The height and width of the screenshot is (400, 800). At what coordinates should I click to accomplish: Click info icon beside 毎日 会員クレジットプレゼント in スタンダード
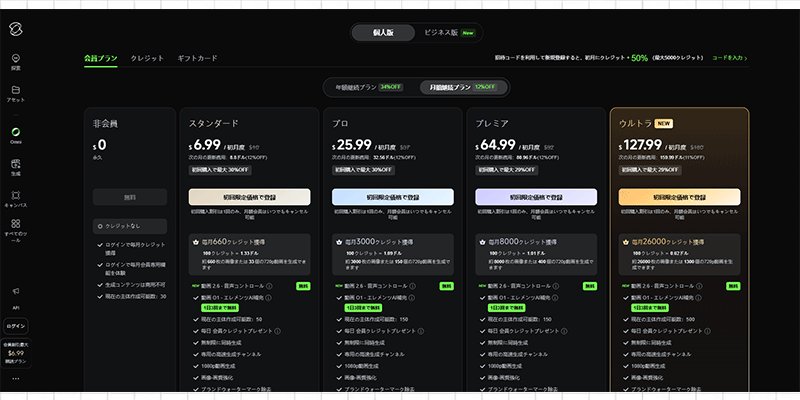pyautogui.click(x=277, y=331)
